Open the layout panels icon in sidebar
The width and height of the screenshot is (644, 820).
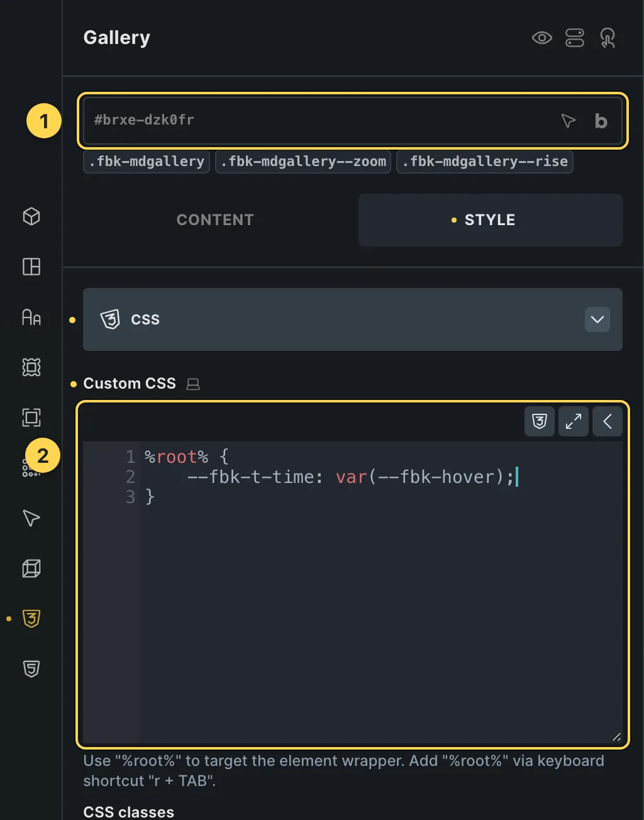pos(31,267)
